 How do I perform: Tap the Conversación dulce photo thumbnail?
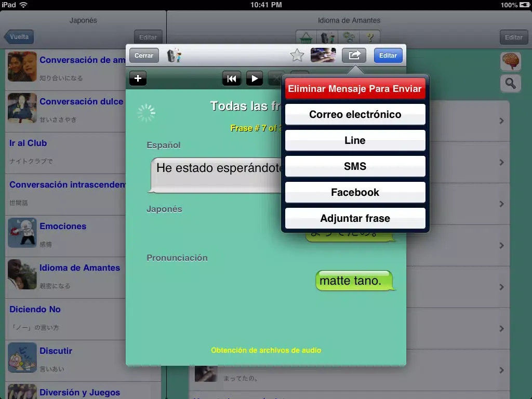pos(22,108)
